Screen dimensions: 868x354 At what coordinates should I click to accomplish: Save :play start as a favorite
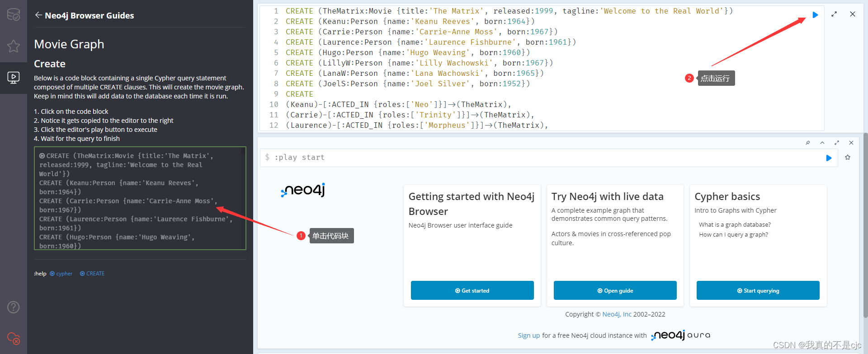(848, 158)
